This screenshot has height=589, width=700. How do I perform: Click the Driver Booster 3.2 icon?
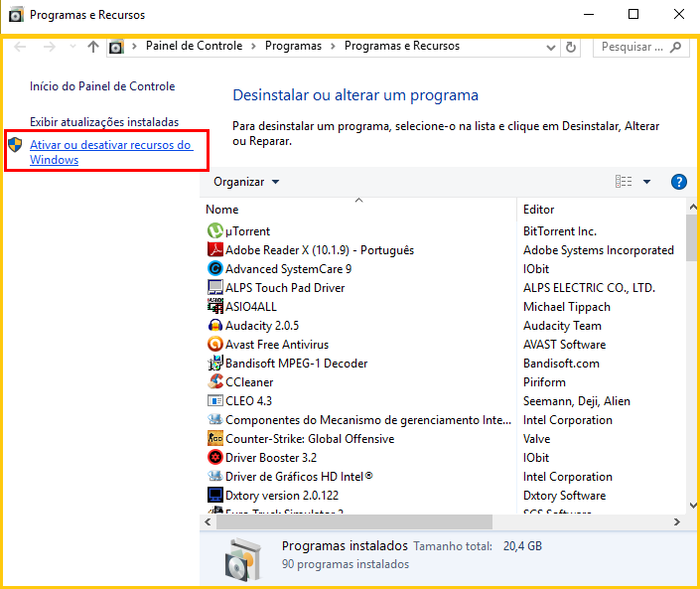point(215,457)
